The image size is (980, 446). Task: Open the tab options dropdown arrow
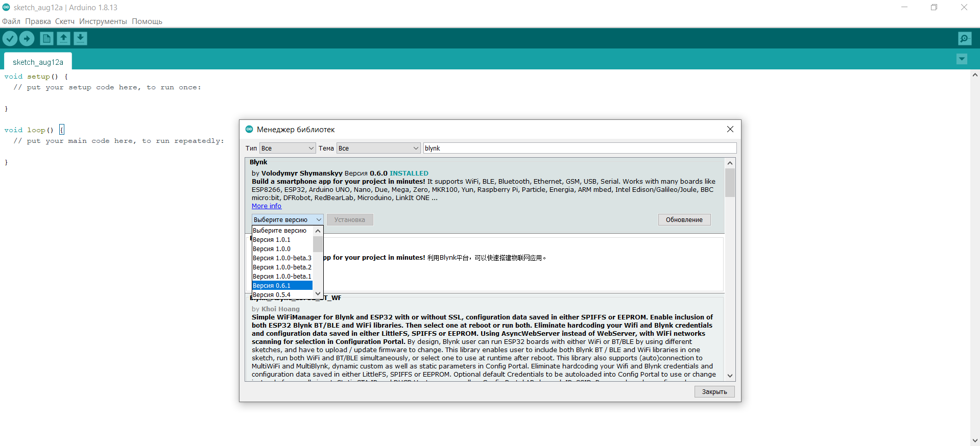(962, 59)
